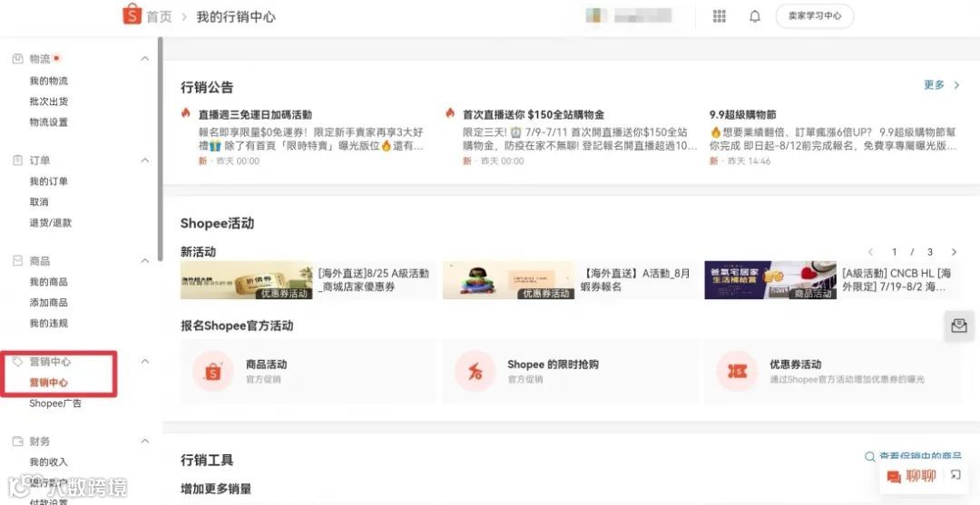Go to next page of 新活动
The width and height of the screenshot is (980, 505).
954,252
